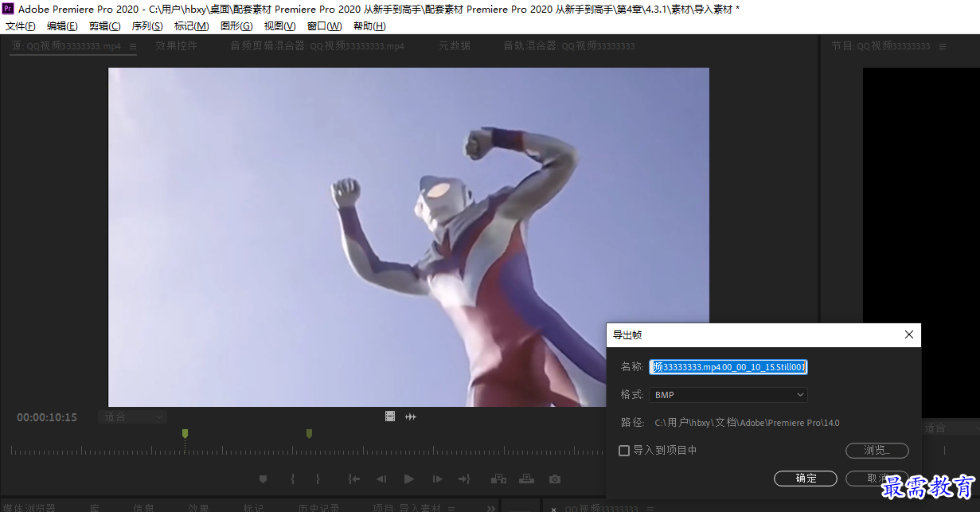The image size is (980, 512).
Task: Click the Go to In point icon
Action: click(354, 479)
